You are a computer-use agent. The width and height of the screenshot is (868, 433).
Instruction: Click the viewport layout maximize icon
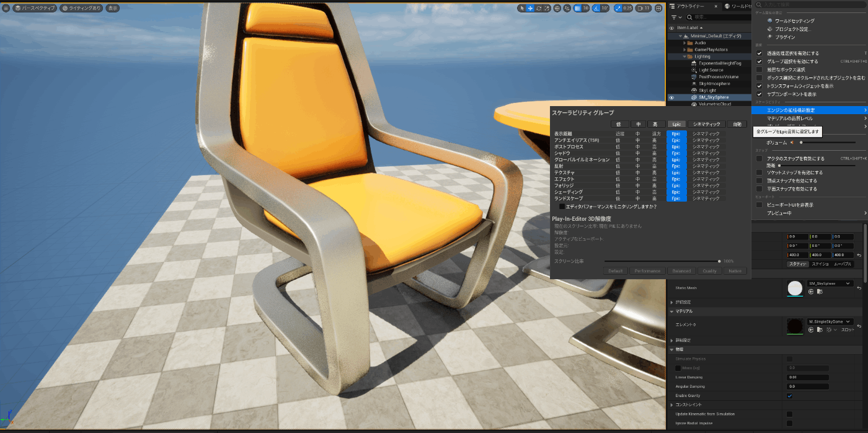pos(658,8)
